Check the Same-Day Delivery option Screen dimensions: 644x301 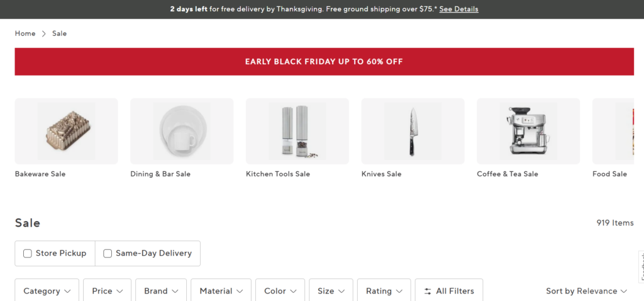point(108,253)
